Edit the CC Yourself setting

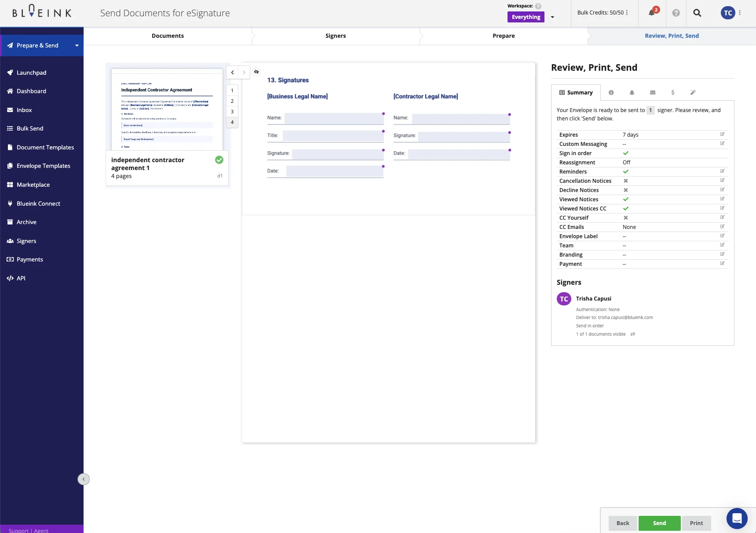[722, 217]
